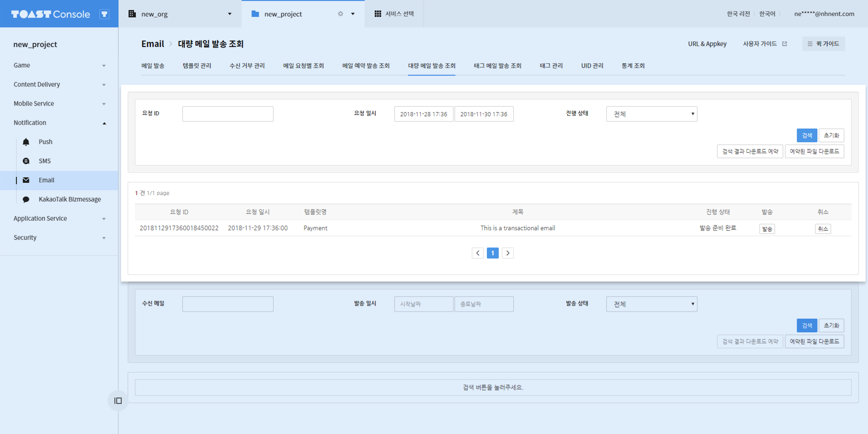Click the end date field 2018-11-30 17:36
This screenshot has height=434, width=868.
[484, 114]
